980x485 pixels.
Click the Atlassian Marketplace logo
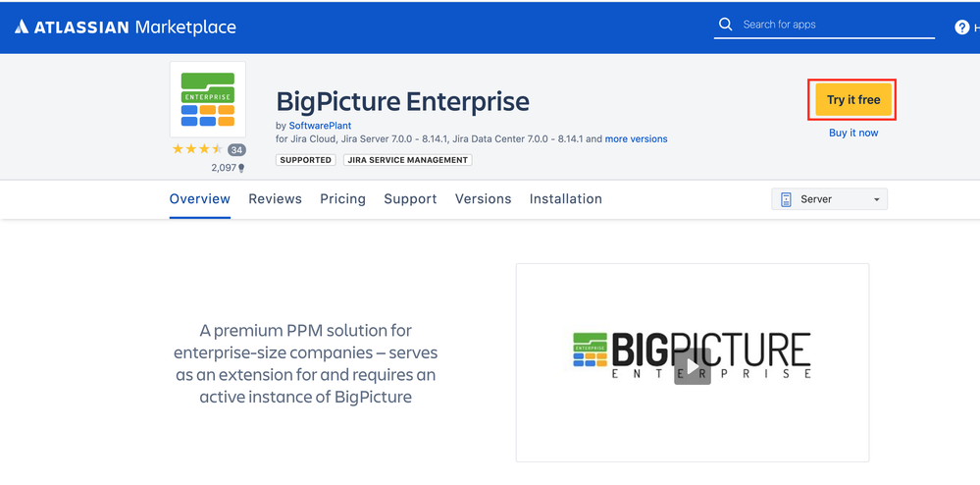[x=126, y=27]
